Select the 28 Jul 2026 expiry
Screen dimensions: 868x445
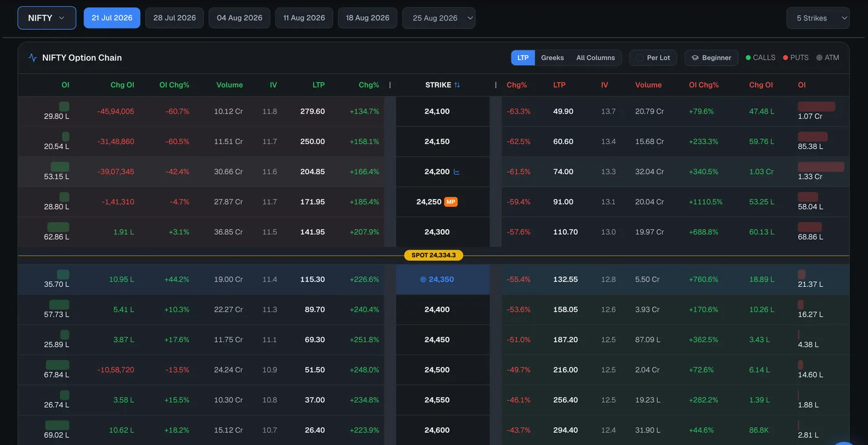click(x=174, y=18)
